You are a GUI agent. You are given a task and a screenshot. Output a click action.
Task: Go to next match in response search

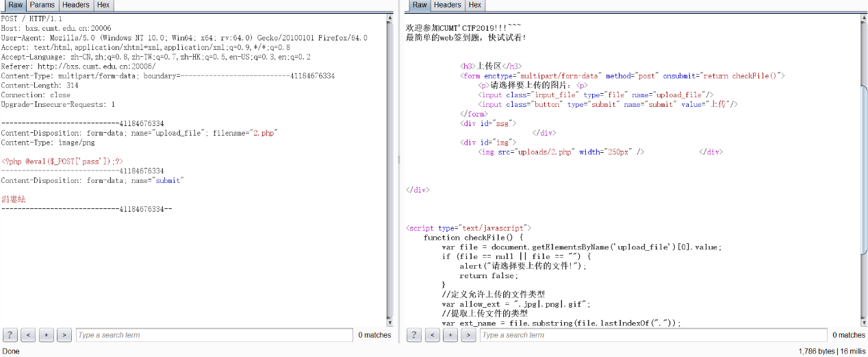[468, 335]
